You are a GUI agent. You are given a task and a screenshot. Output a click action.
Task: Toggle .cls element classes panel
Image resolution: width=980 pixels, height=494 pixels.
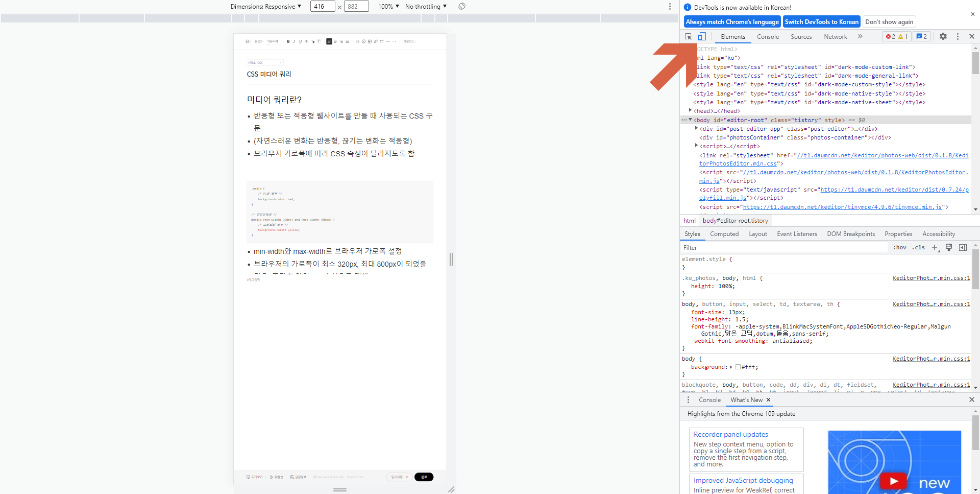pyautogui.click(x=919, y=247)
